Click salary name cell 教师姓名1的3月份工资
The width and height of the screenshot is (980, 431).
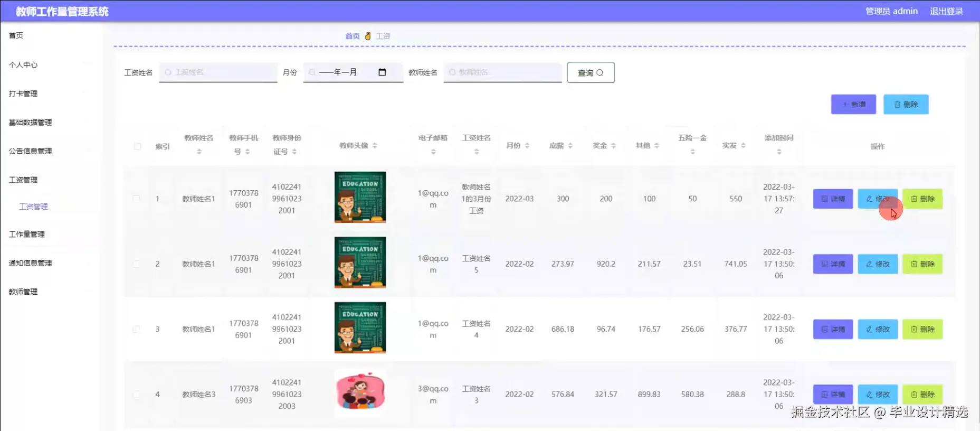[x=477, y=199]
